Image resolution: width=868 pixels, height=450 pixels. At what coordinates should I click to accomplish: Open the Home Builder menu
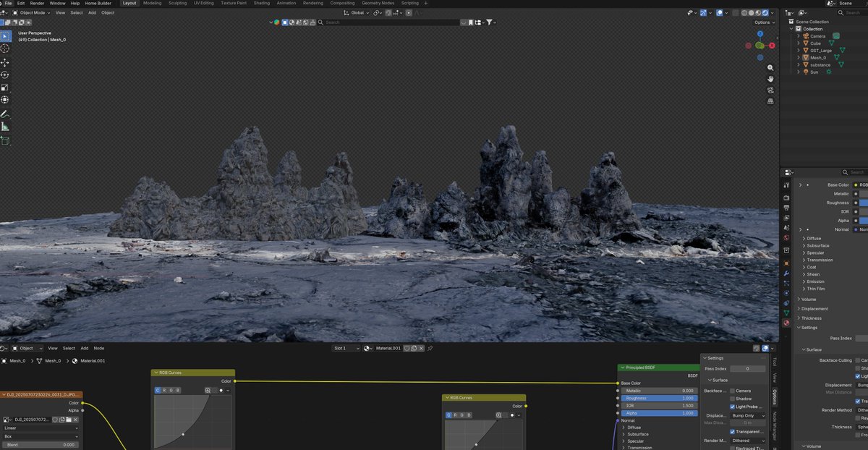(x=98, y=3)
